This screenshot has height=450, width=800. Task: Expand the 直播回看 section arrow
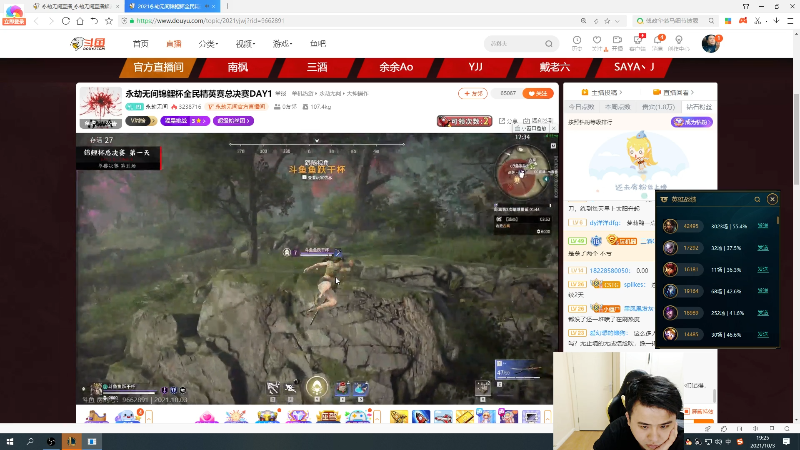(x=692, y=92)
